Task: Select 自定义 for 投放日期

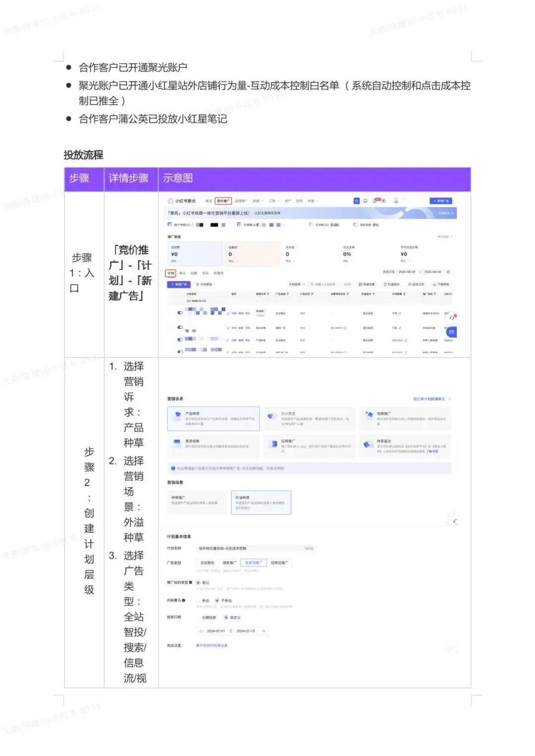Action: [x=226, y=617]
